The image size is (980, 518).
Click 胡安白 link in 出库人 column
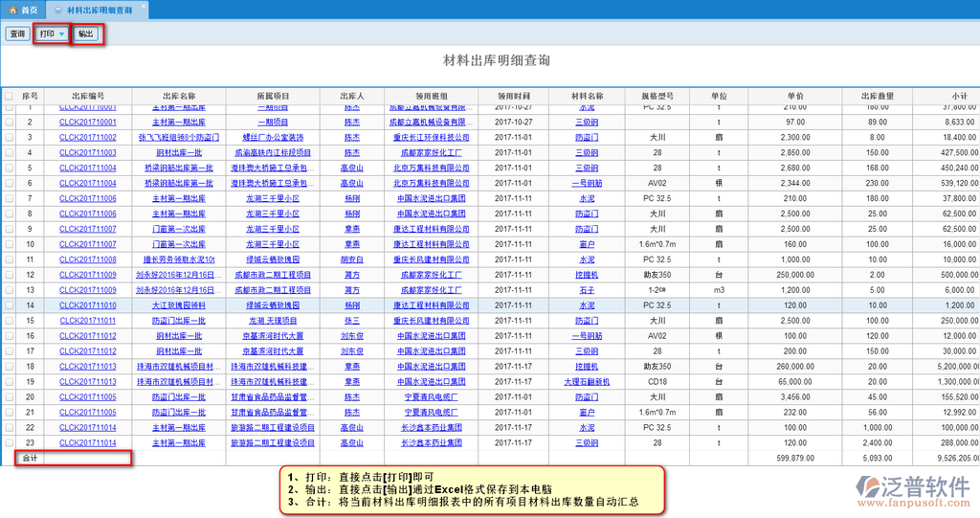click(x=352, y=259)
